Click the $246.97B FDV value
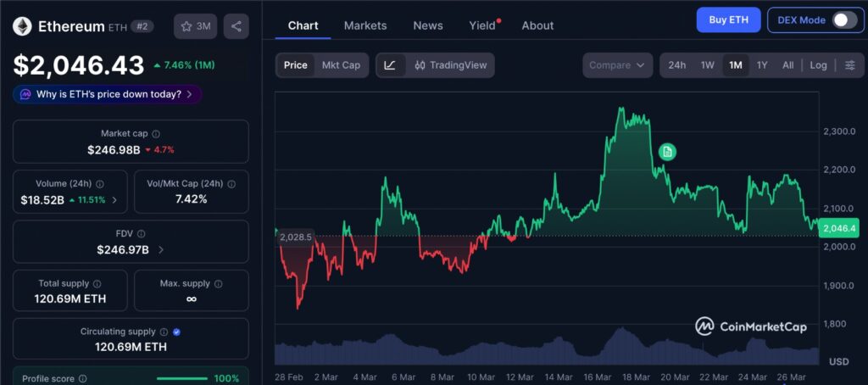Viewport: 868px width, 385px height. 123,250
